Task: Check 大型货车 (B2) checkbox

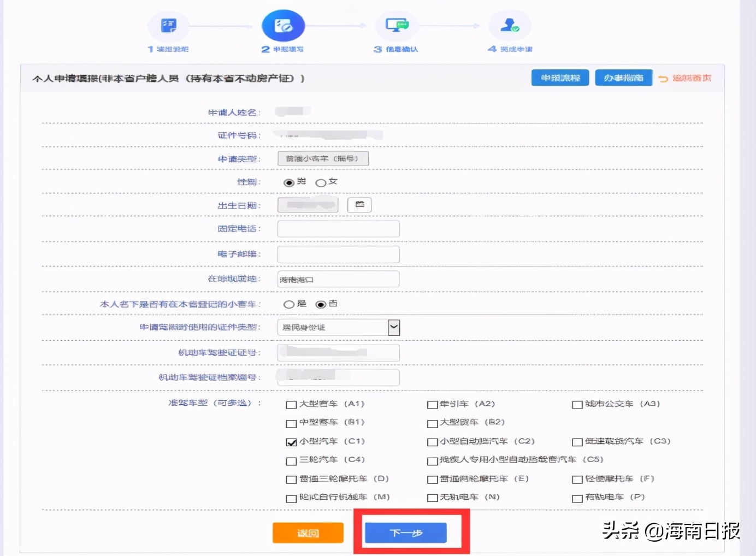Action: [433, 423]
